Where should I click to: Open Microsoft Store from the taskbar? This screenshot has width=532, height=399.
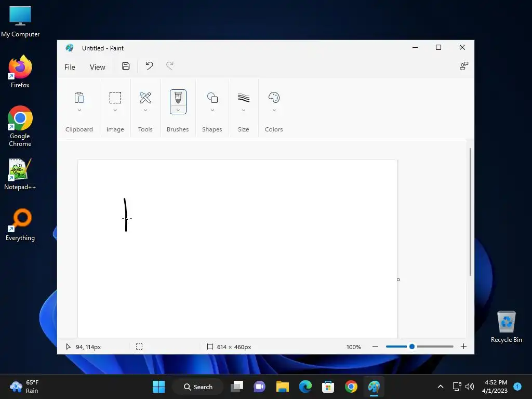pyautogui.click(x=328, y=387)
